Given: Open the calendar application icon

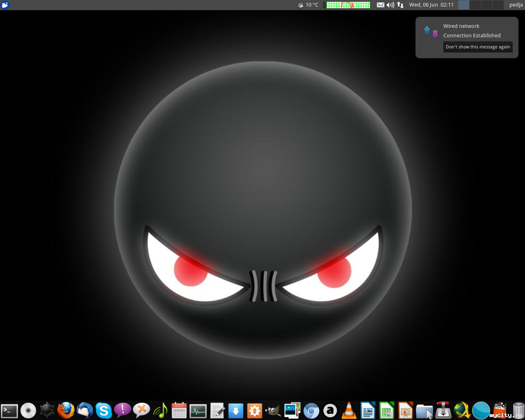Looking at the screenshot, I should tap(179, 410).
